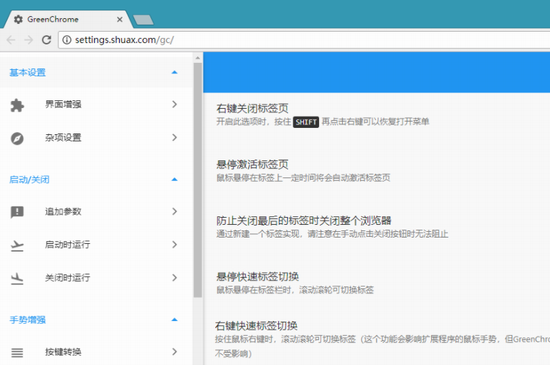
Task: Open the 界面增强 menu item
Action: point(96,104)
